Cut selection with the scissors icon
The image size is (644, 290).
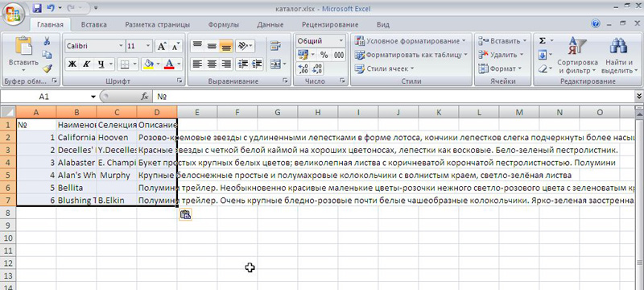click(x=47, y=41)
